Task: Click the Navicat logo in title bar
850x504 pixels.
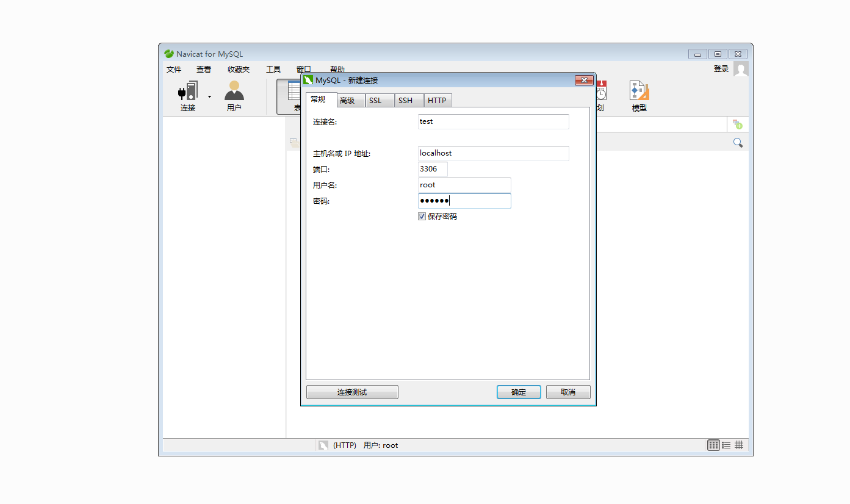Action: click(169, 54)
